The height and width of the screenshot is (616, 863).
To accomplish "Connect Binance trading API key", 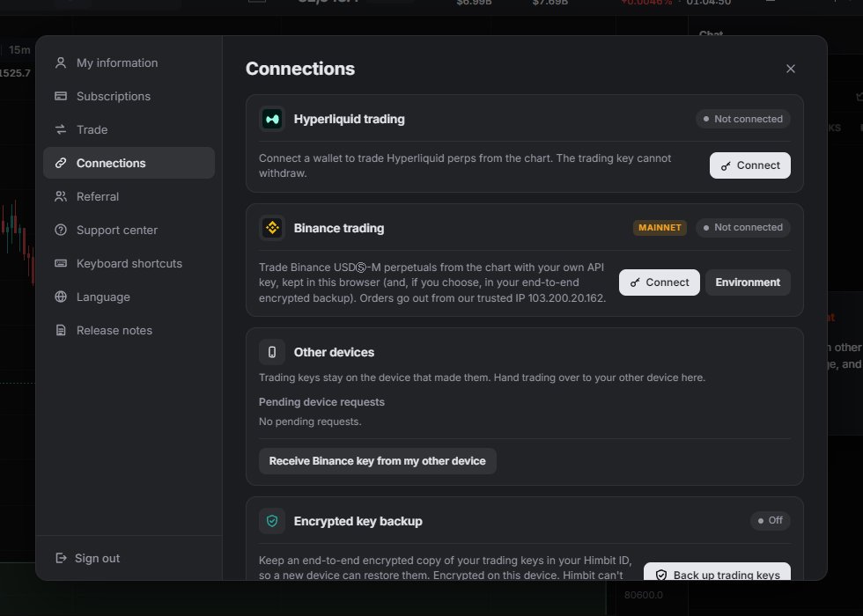I will [x=660, y=282].
